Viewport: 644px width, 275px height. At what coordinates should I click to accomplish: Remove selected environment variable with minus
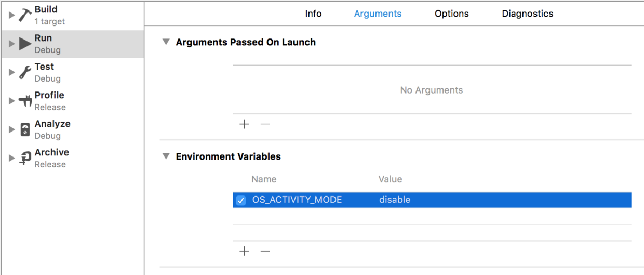click(265, 251)
